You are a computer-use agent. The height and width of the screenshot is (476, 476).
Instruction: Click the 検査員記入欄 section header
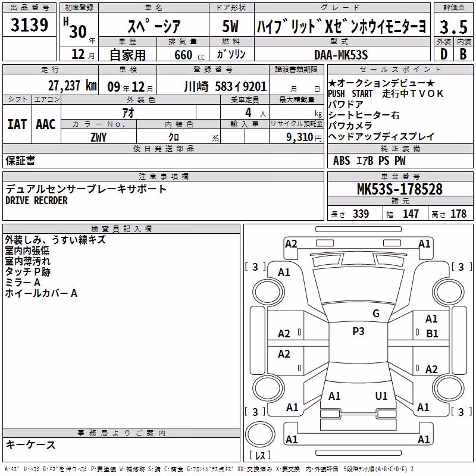[121, 229]
